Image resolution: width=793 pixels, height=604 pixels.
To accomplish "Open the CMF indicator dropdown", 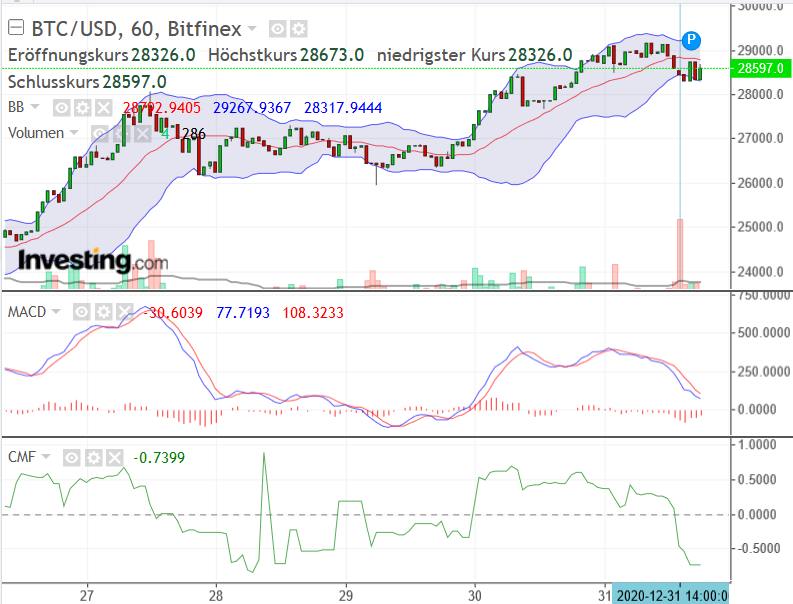I will point(46,456).
